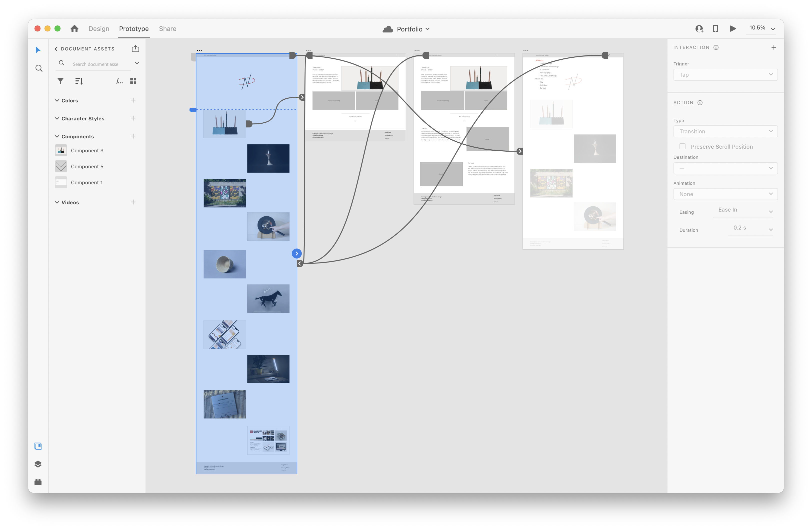Click the scroll fixed-position blue marker

193,110
